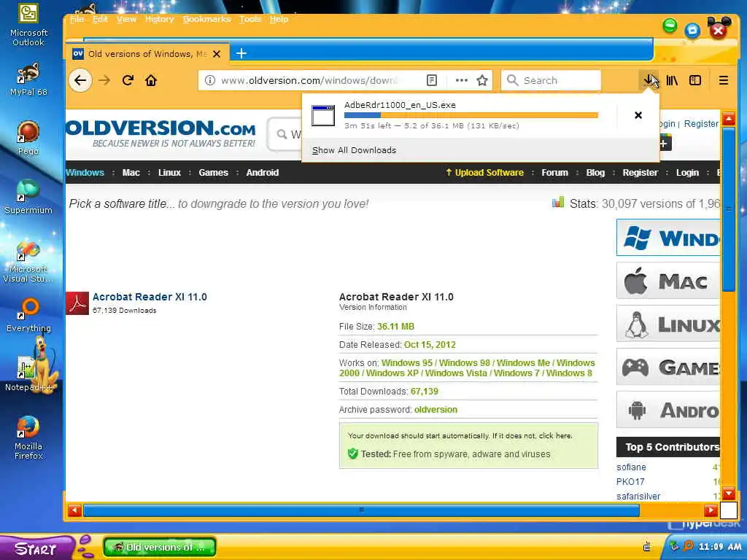The image size is (747, 560).
Task: Open the Bookmarks menu
Action: point(206,19)
